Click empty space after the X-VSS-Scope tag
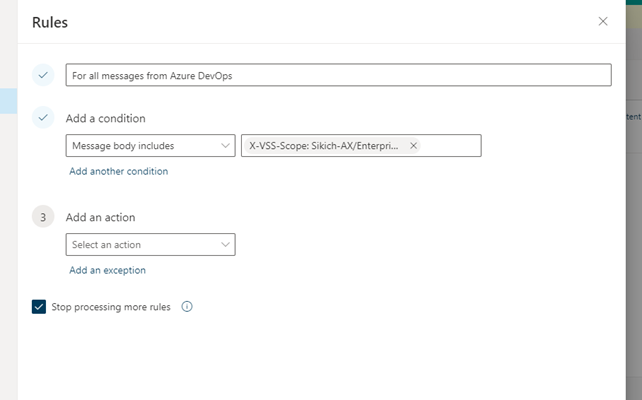642x400 pixels. [450, 146]
